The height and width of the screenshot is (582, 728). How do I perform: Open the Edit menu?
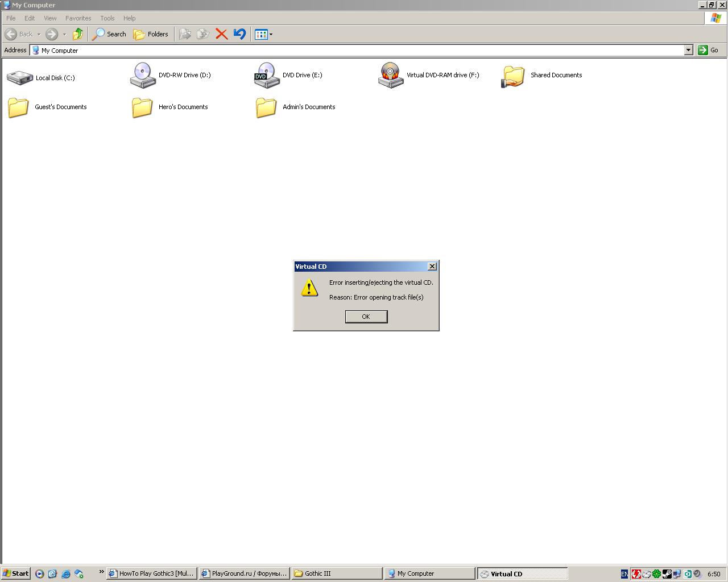[30, 18]
